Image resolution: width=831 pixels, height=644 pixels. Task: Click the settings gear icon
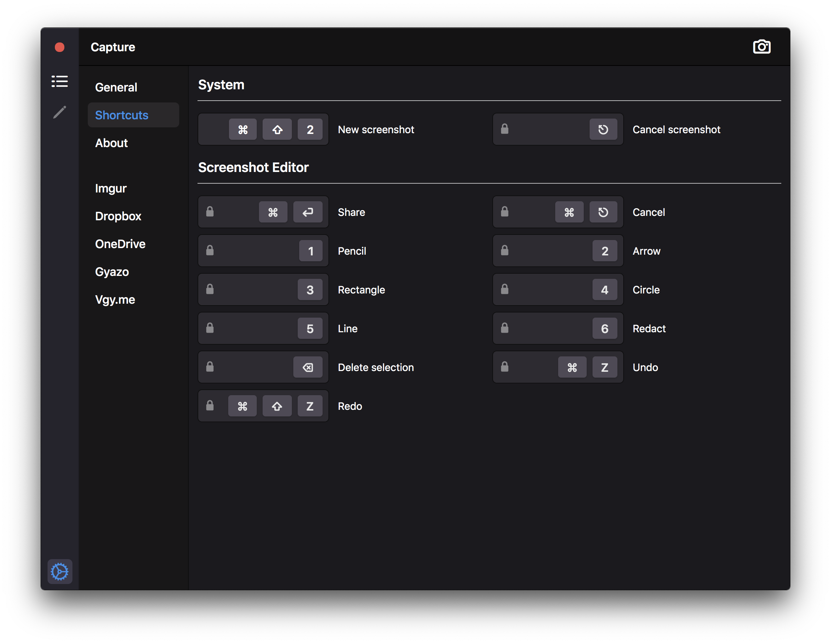[x=60, y=571]
